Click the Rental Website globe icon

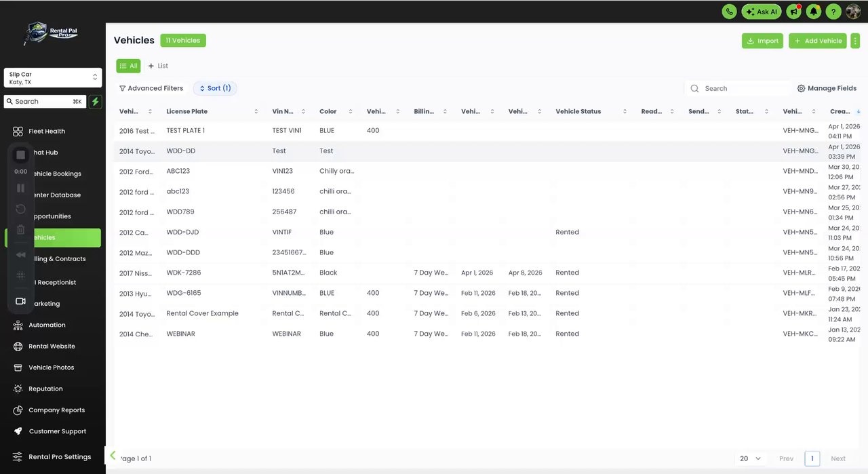18,346
